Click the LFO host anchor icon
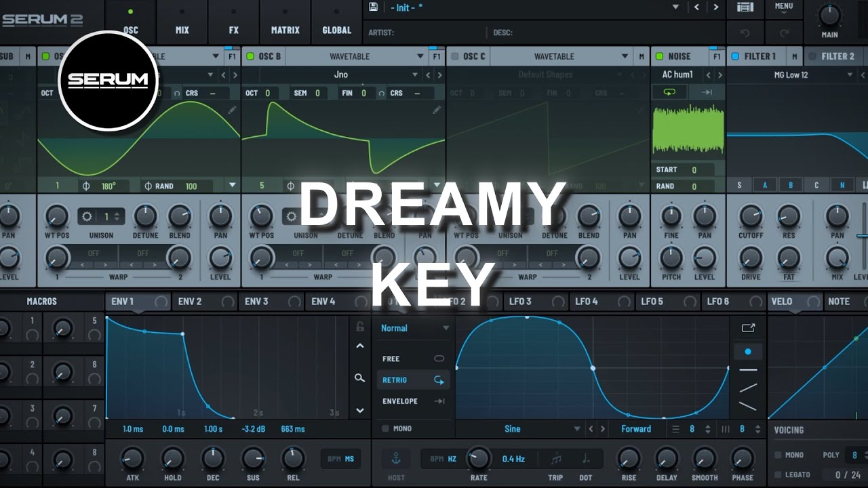 pos(396,459)
